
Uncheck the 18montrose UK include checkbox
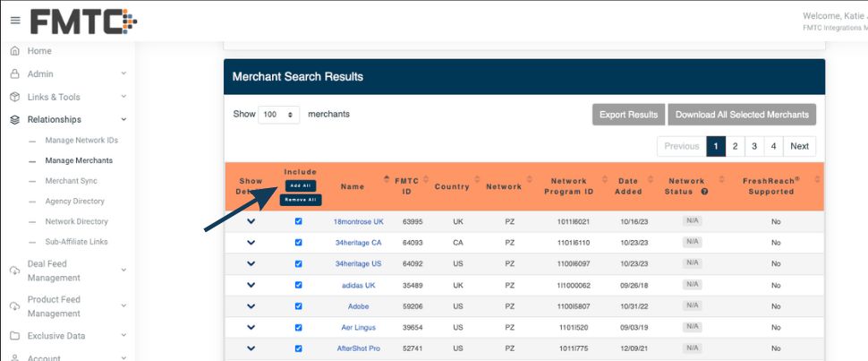coord(299,221)
